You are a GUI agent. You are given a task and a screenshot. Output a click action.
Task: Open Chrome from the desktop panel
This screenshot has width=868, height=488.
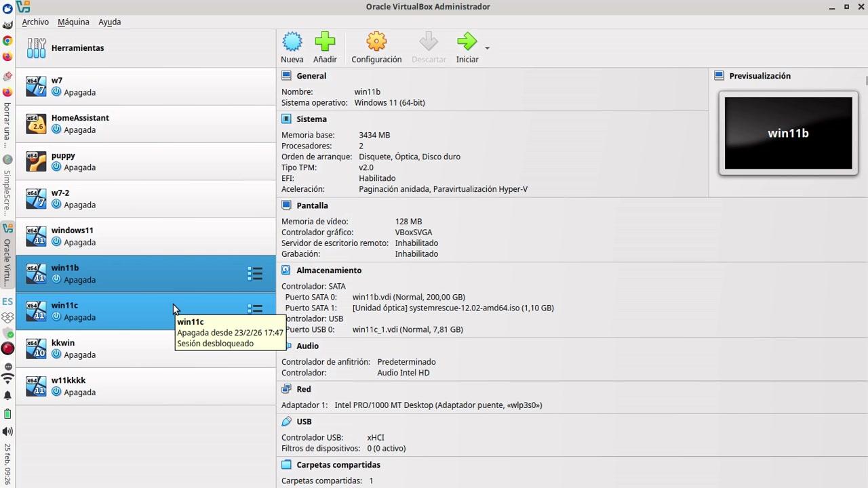click(7, 41)
